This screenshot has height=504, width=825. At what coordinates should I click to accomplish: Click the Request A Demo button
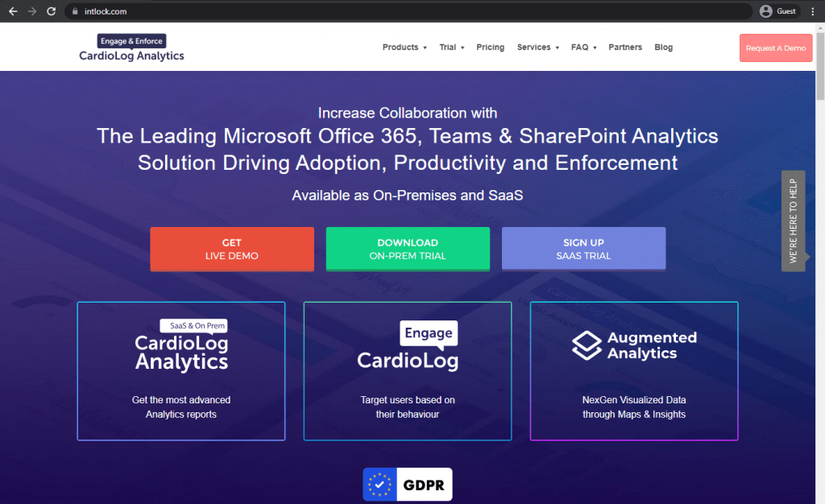[x=775, y=48]
